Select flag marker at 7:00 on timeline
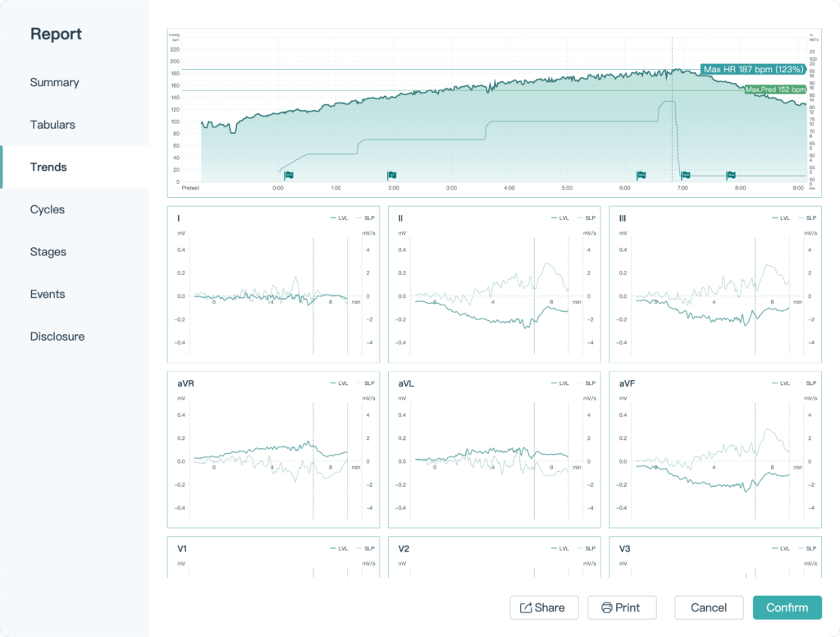Screen dimensions: 840x637 pyautogui.click(x=685, y=175)
